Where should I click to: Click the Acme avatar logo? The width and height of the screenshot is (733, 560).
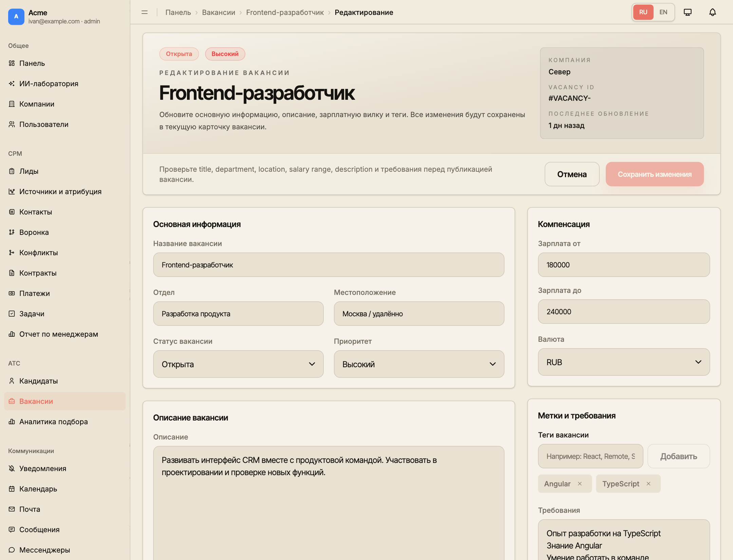[16, 17]
